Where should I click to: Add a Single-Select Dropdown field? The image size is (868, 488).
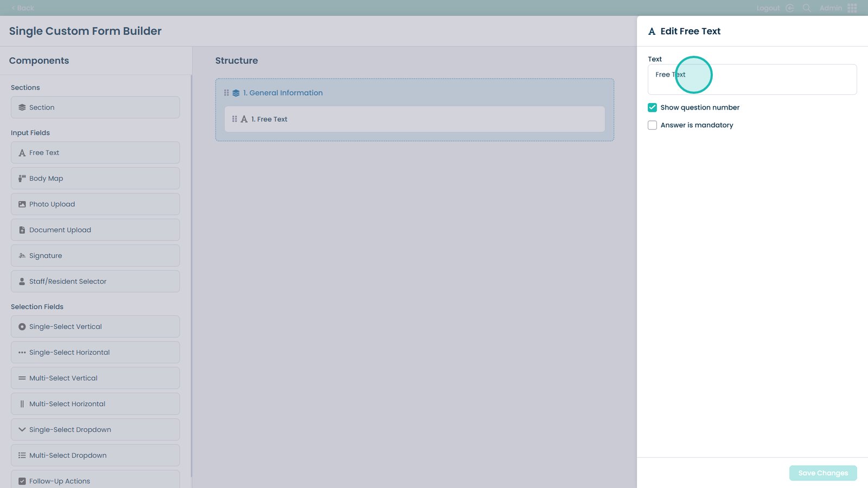coord(95,429)
